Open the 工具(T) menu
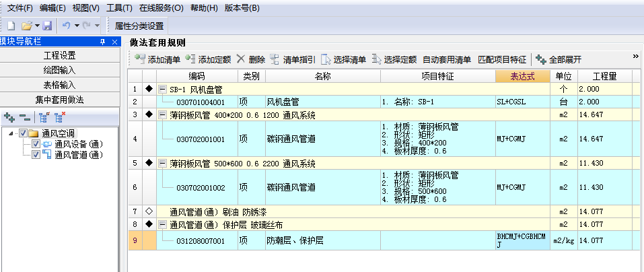Screen dimensions: 644x272 point(120,8)
